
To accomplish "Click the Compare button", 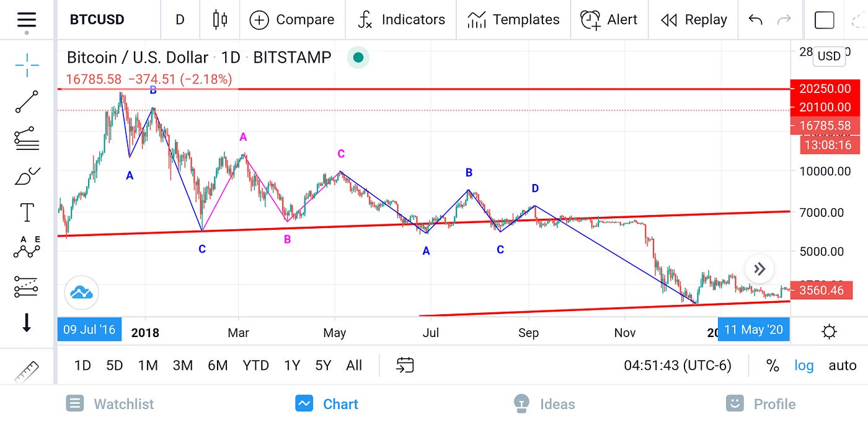I will click(x=292, y=19).
